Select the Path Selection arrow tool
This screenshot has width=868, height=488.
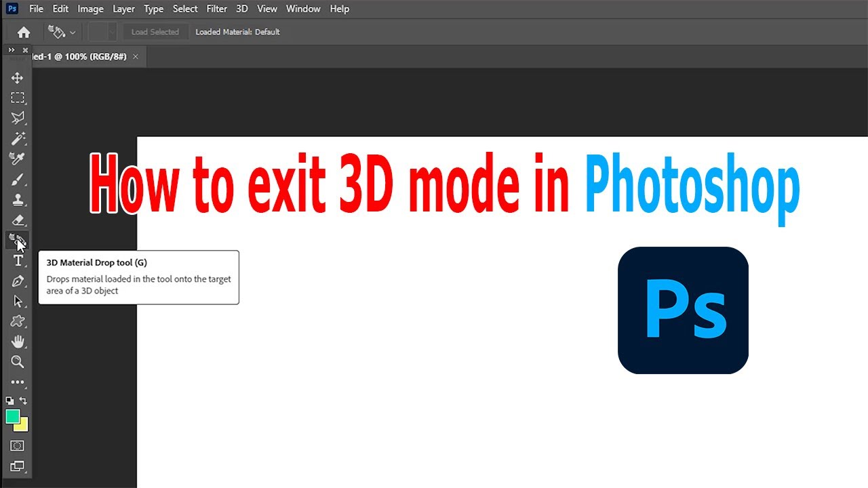point(18,302)
